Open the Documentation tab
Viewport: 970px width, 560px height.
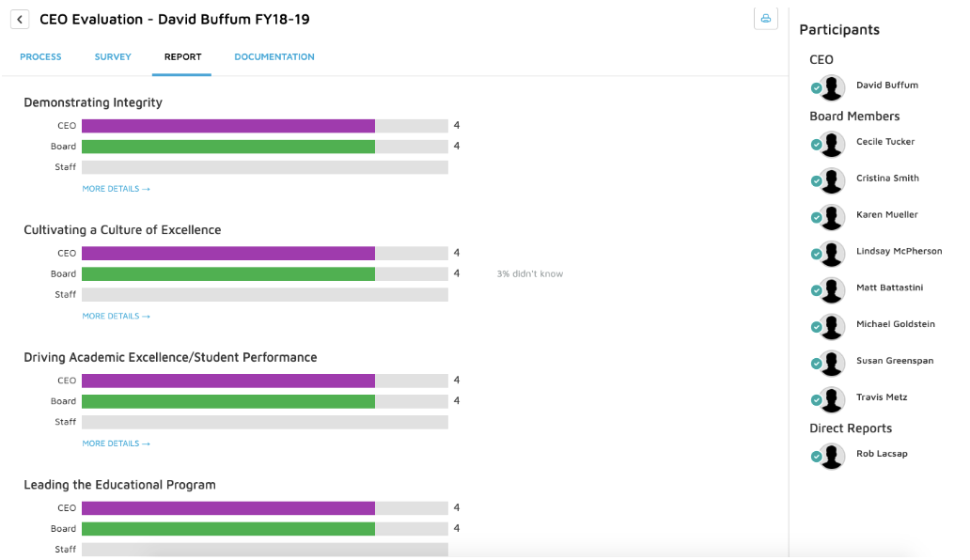(x=274, y=56)
